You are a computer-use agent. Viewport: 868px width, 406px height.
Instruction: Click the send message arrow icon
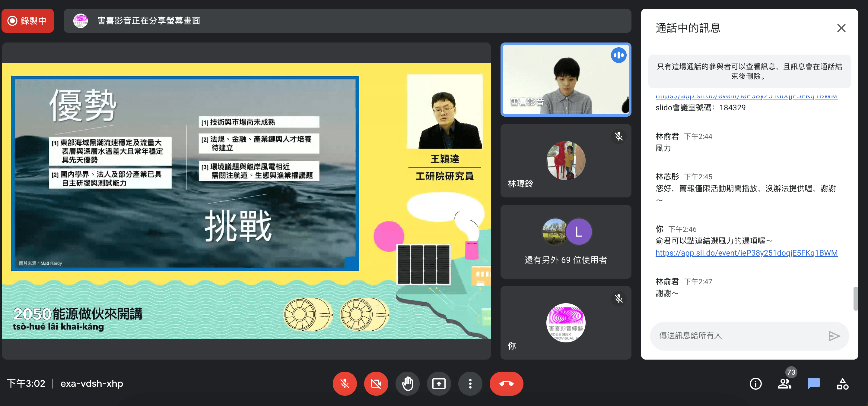834,336
